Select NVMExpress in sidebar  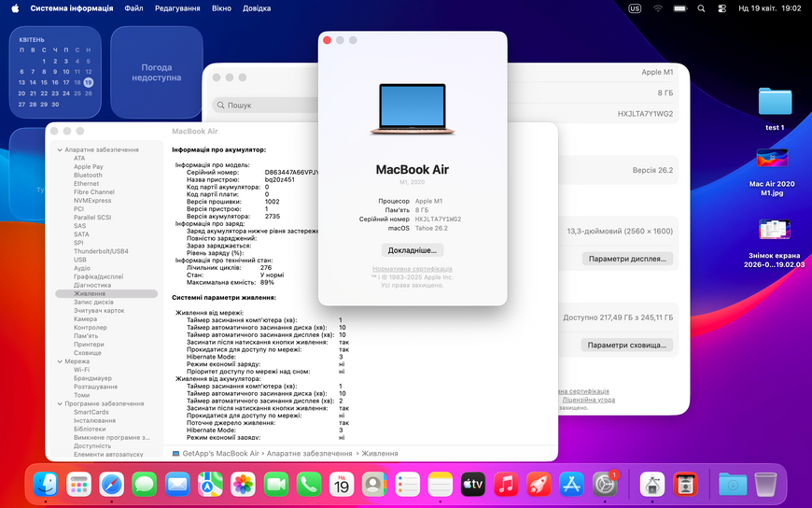(92, 201)
